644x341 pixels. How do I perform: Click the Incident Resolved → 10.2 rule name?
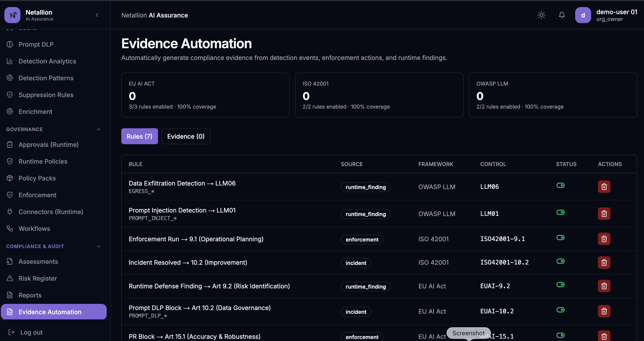(x=188, y=262)
